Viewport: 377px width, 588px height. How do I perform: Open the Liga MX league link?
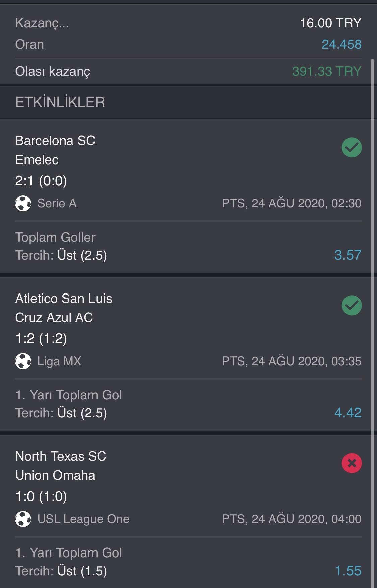[x=59, y=361]
